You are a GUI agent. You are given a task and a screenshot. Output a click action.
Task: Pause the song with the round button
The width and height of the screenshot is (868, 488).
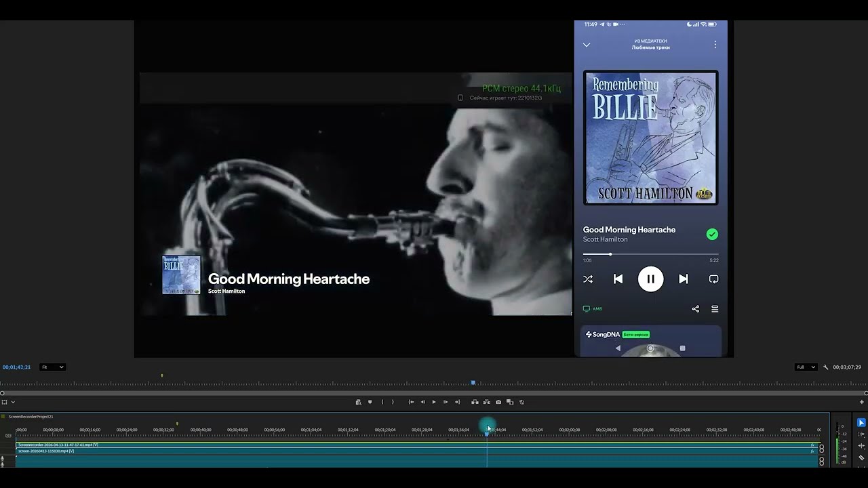tap(650, 279)
